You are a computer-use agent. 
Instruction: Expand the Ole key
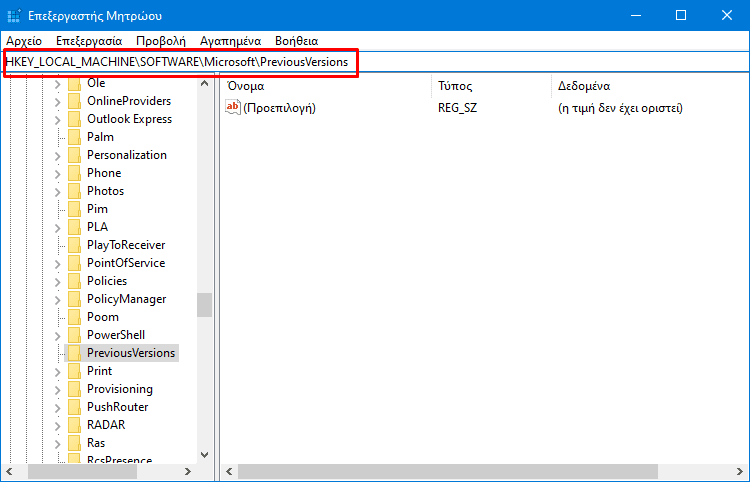point(57,84)
